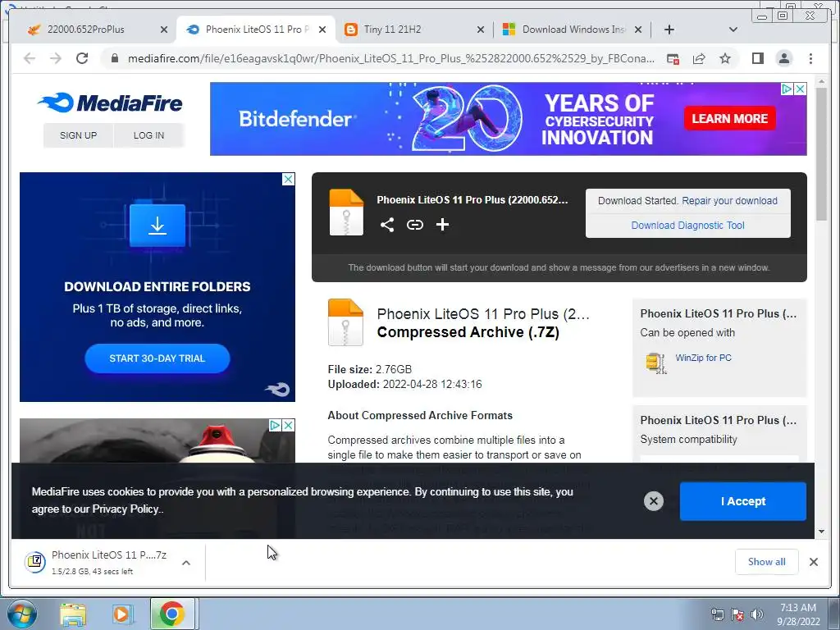The image size is (840, 630).
Task: Click the LOG IN button
Action: [149, 135]
